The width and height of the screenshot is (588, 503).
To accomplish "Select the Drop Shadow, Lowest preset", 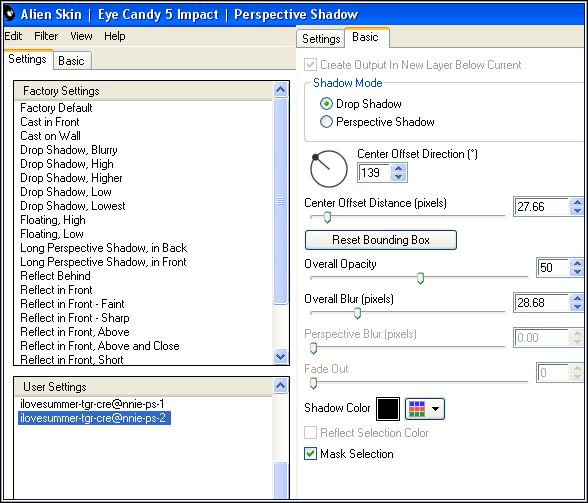I will 73,206.
